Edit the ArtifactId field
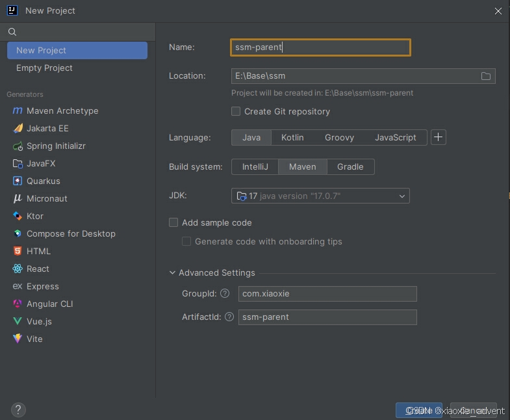The width and height of the screenshot is (510, 420). coord(327,317)
